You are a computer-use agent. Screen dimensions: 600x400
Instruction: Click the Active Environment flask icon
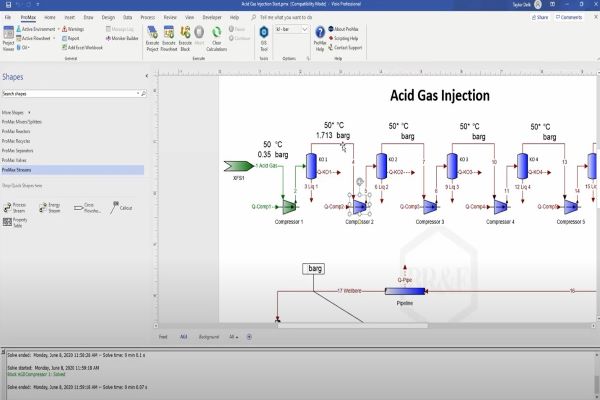point(18,29)
